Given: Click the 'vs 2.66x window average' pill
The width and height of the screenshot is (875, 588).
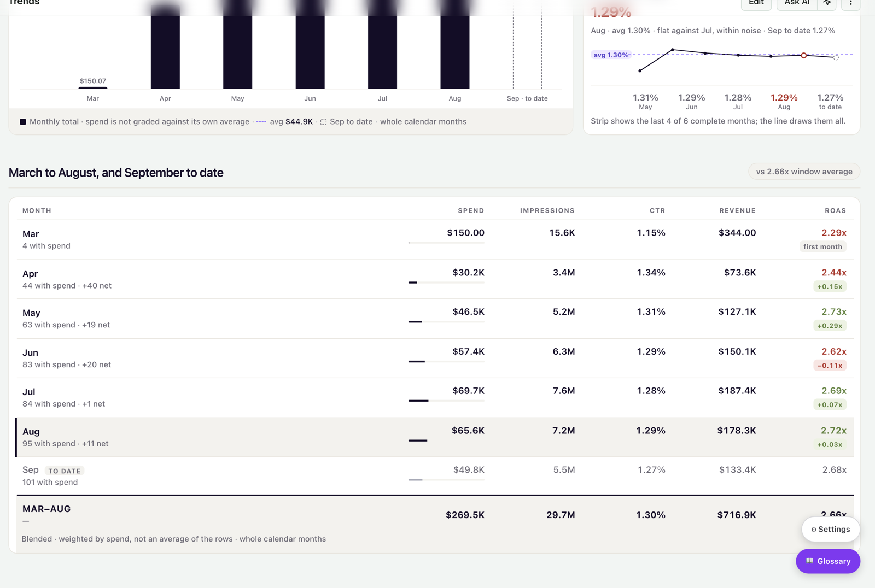Looking at the screenshot, I should pyautogui.click(x=804, y=172).
